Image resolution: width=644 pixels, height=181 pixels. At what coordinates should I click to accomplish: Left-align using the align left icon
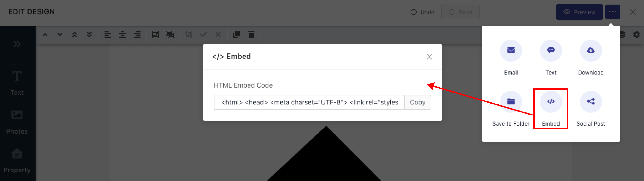[x=108, y=35]
